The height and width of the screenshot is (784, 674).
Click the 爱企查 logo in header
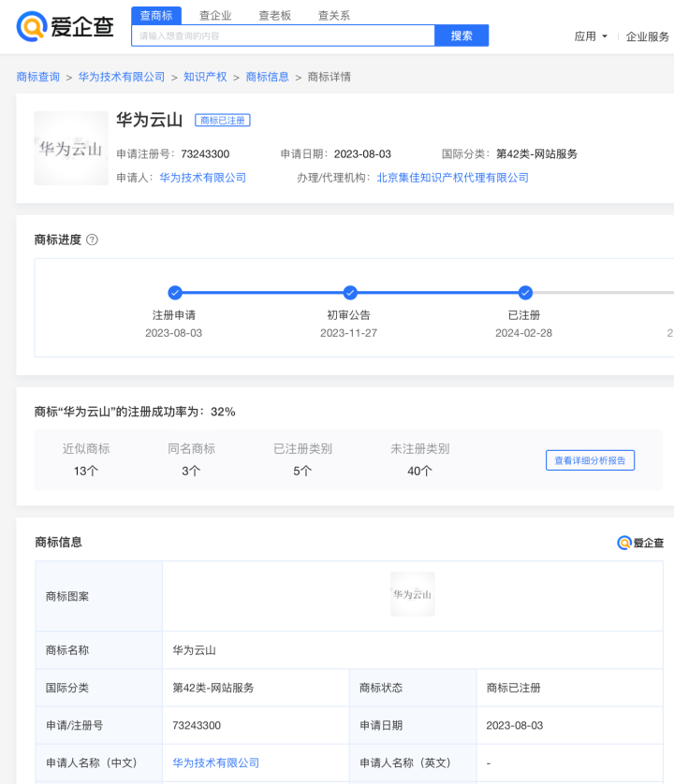coord(66,27)
